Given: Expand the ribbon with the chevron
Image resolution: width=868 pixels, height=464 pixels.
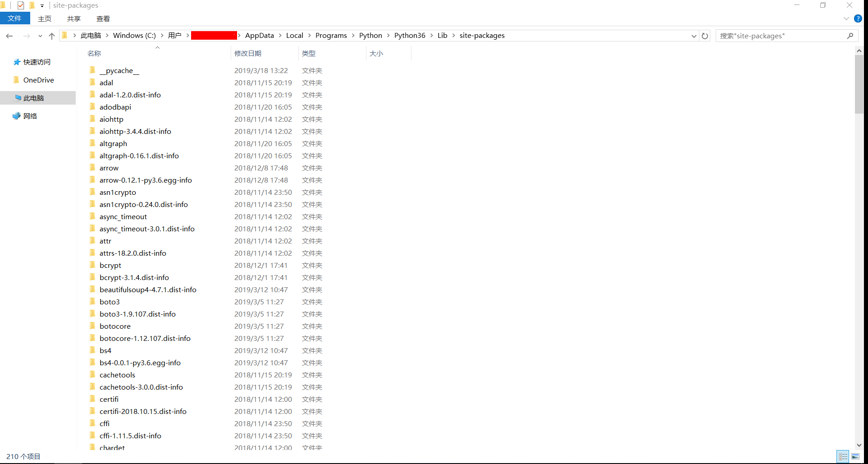Looking at the screenshot, I should click(x=846, y=18).
